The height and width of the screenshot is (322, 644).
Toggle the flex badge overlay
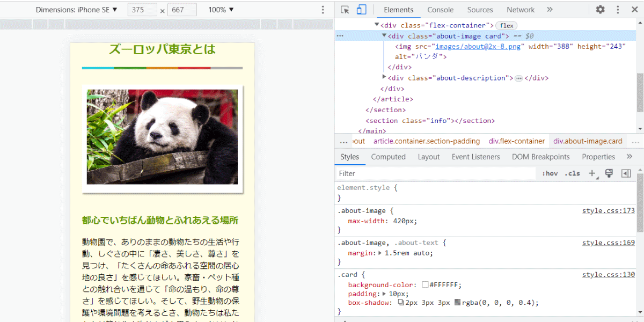coord(507,26)
